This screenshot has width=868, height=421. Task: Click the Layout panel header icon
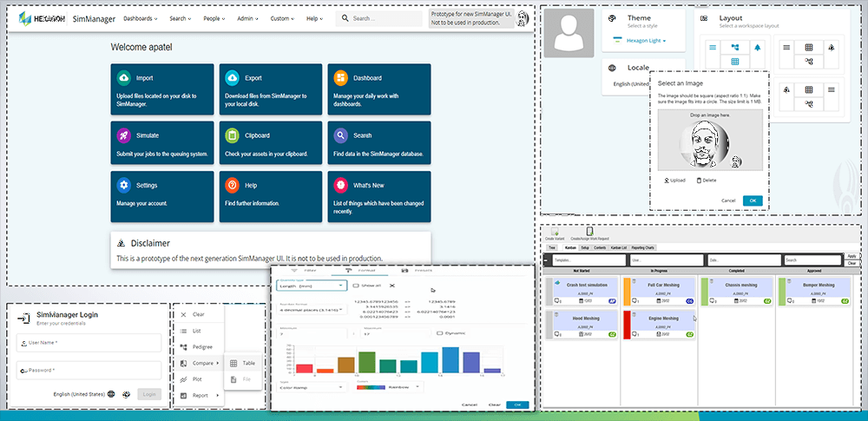pyautogui.click(x=704, y=18)
